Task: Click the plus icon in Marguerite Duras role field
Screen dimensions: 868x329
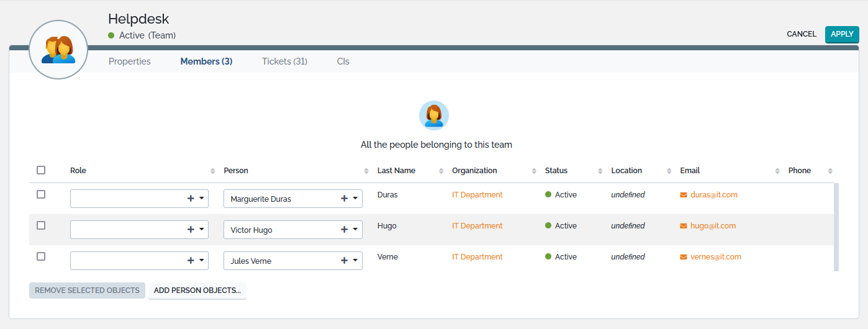Action: coord(191,199)
